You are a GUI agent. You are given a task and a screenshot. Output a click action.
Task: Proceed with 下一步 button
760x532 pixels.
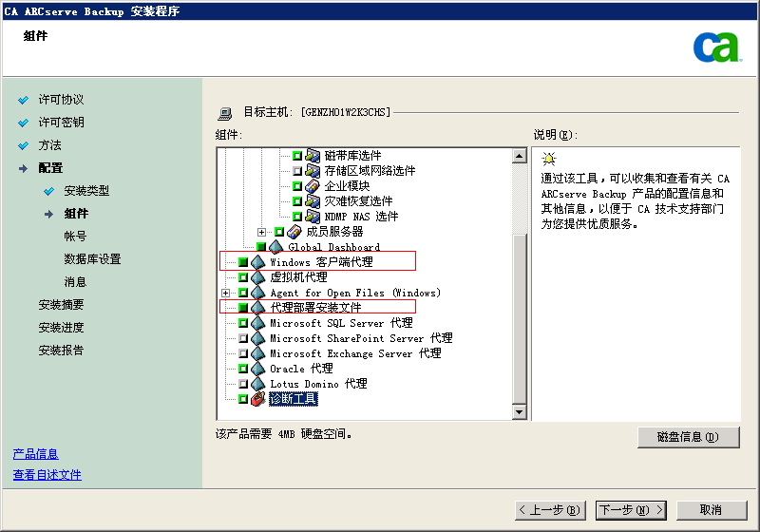pos(631,510)
